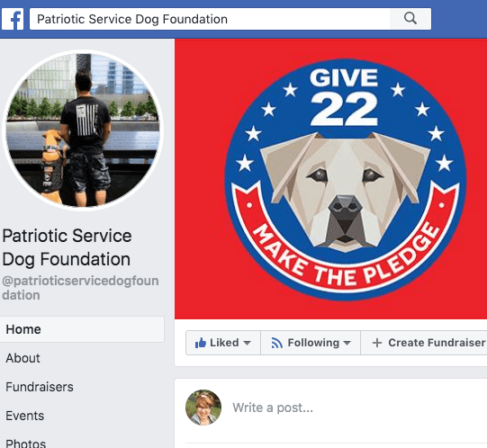Toggle the Liked button
Viewport: 487px width, 448px height.
point(223,343)
